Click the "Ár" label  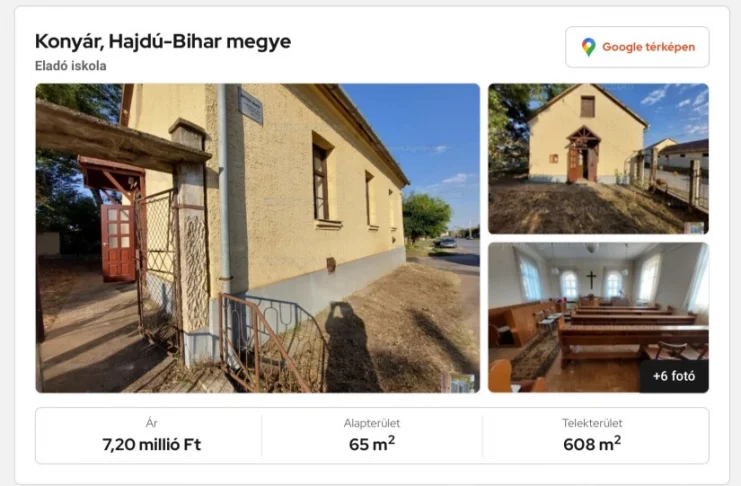[152, 423]
